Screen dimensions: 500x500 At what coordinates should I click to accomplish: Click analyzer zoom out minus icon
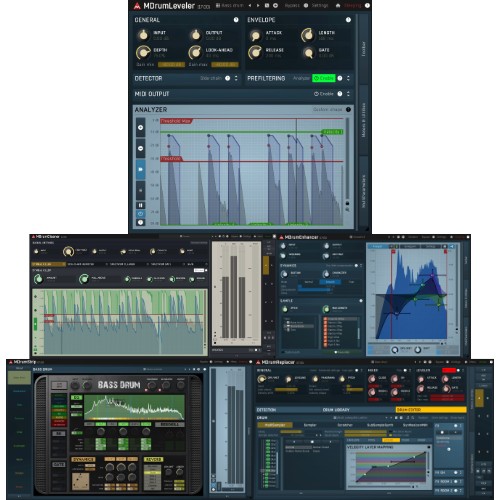[x=141, y=148]
